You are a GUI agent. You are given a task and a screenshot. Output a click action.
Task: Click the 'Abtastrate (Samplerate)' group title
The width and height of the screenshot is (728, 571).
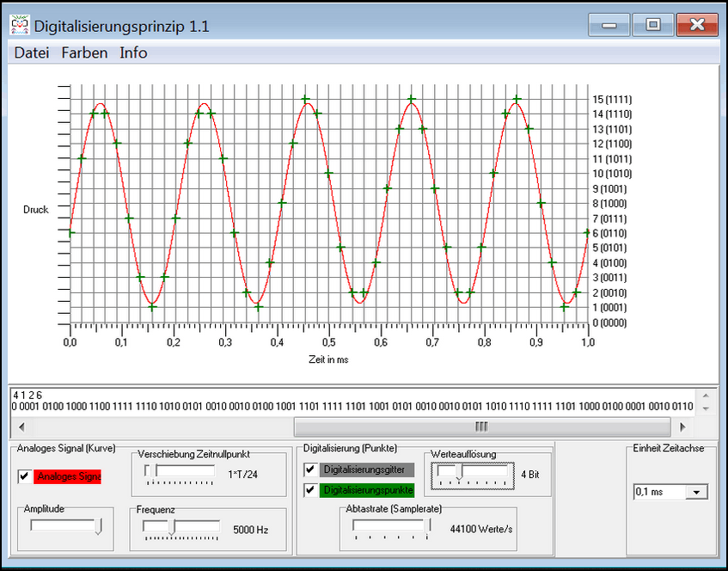click(x=394, y=509)
